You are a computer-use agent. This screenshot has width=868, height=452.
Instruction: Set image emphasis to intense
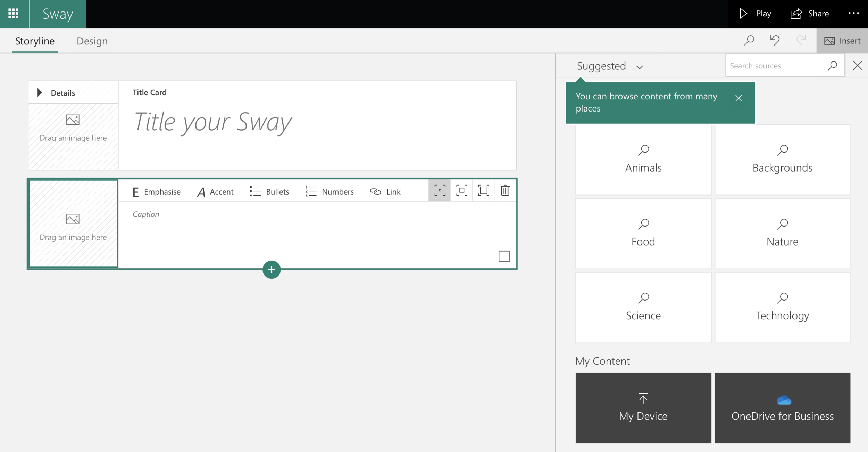483,190
